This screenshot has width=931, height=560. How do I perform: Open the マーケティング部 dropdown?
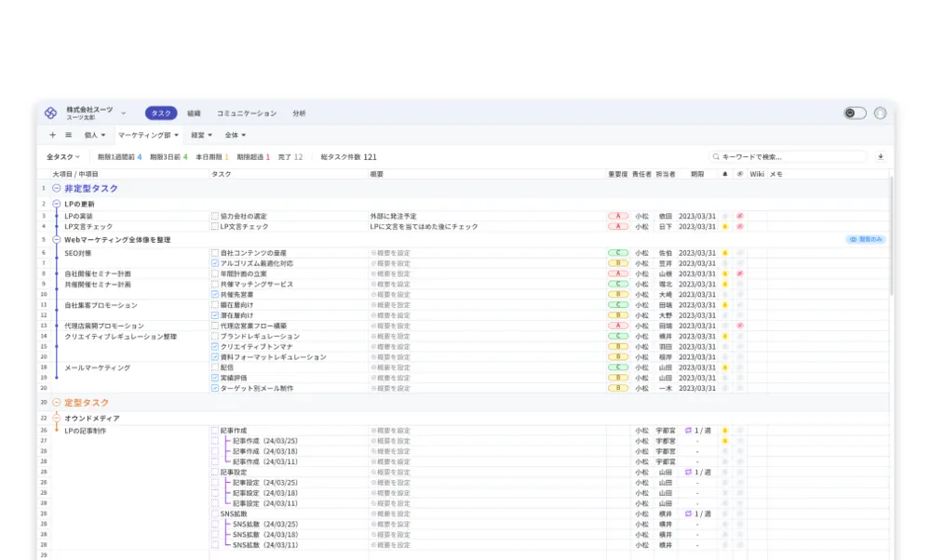pyautogui.click(x=148, y=135)
